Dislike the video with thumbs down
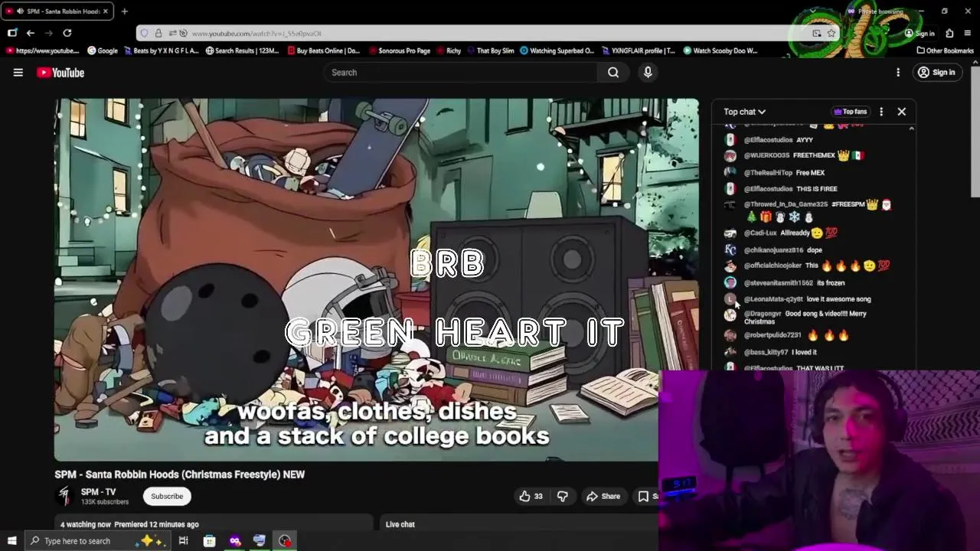The width and height of the screenshot is (980, 551). click(x=562, y=496)
